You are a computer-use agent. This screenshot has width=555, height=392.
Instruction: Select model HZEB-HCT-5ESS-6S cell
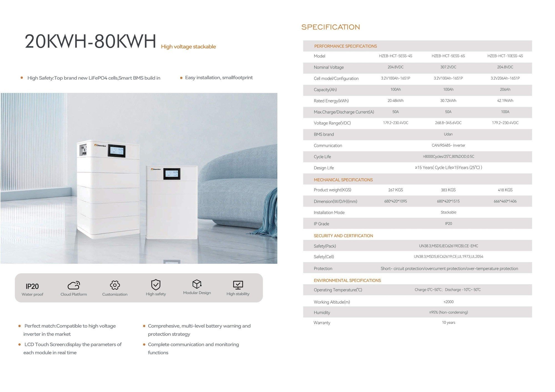tap(448, 56)
